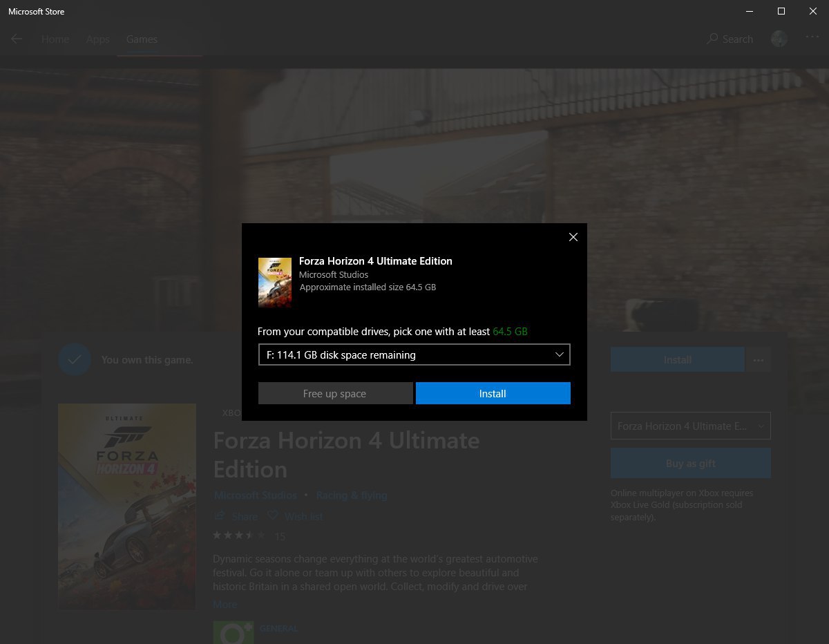Click the Search button in the header
The width and height of the screenshot is (829, 644).
(x=730, y=39)
